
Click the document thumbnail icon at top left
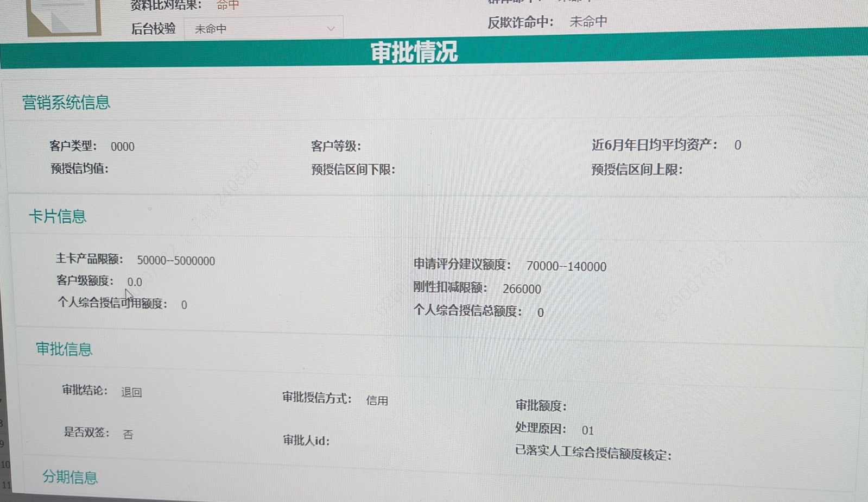coord(64,17)
